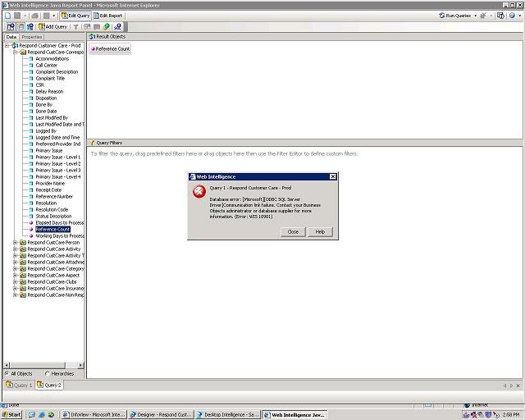Click the Reference Count measure icon in tree
525x420 pixels.
pos(31,230)
